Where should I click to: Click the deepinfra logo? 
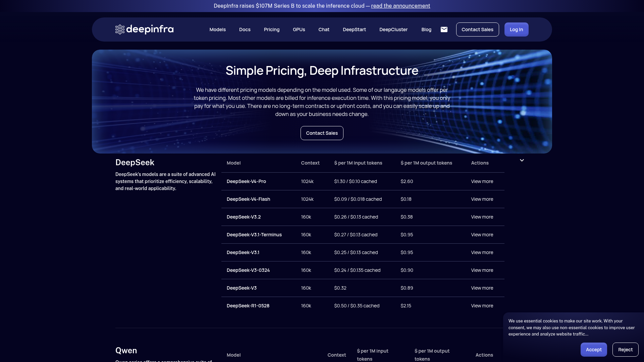(x=145, y=29)
